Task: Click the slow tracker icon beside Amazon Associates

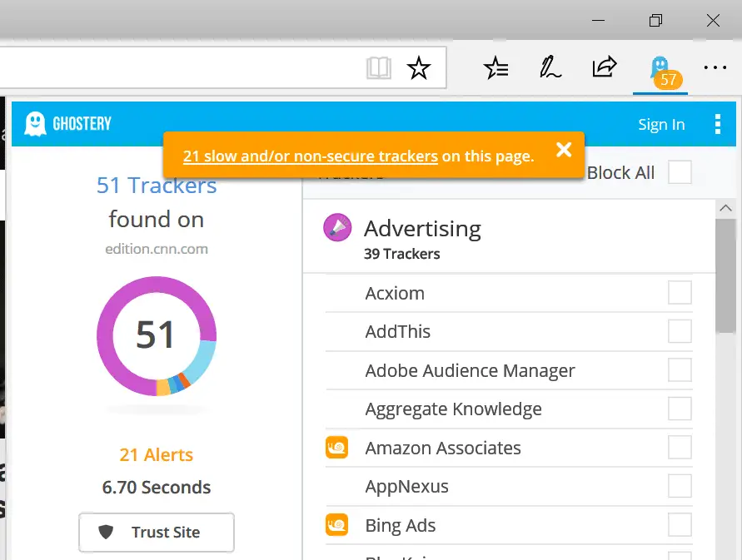Action: 337,448
